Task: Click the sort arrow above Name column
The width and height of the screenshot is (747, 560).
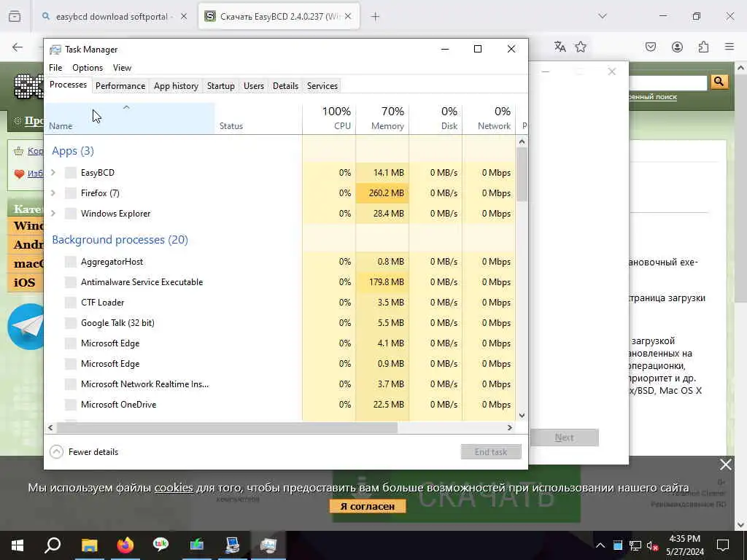Action: (126, 108)
